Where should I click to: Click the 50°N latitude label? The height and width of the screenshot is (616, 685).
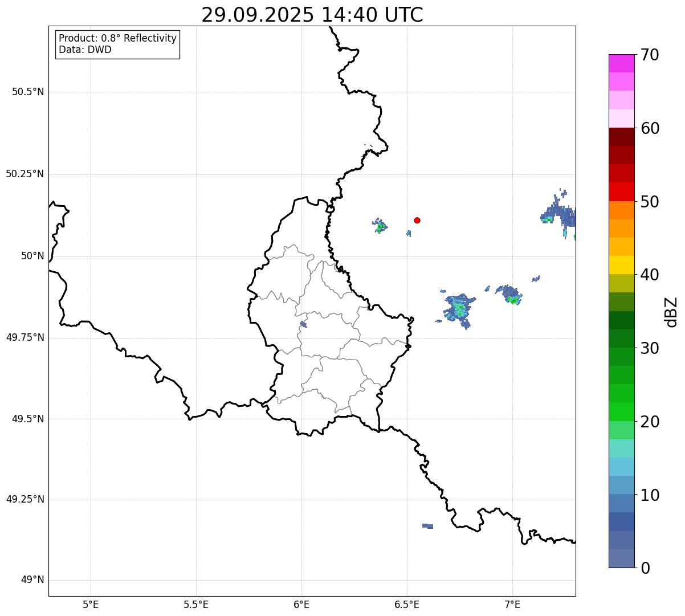[32, 256]
